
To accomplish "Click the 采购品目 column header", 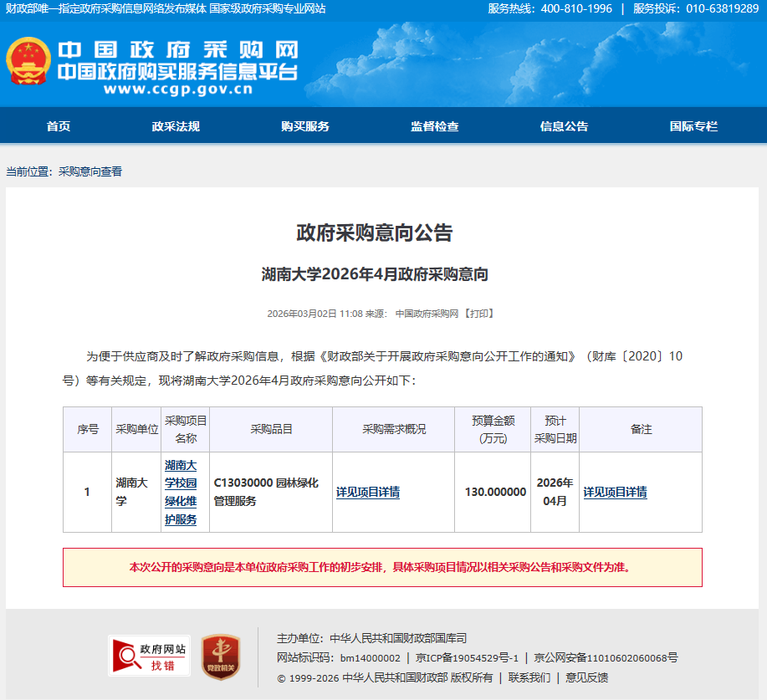I will pos(271,430).
